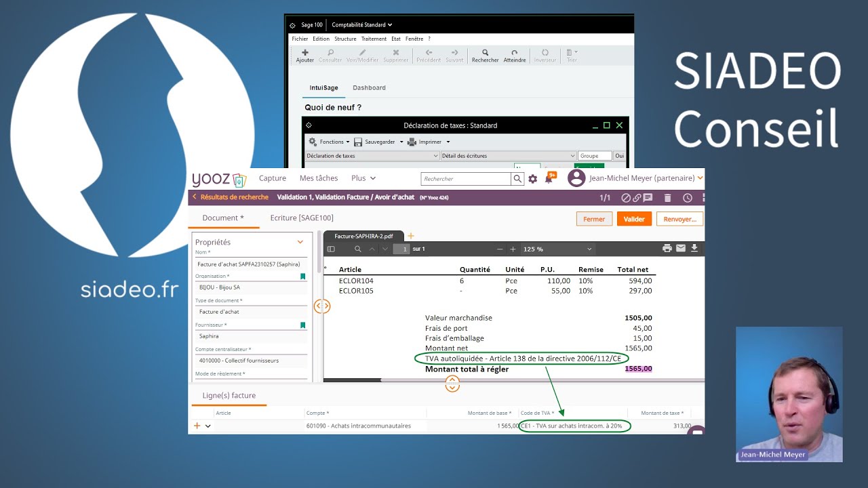Image resolution: width=868 pixels, height=488 pixels.
Task: Click the trash delete icon in Yooz
Action: [x=667, y=198]
